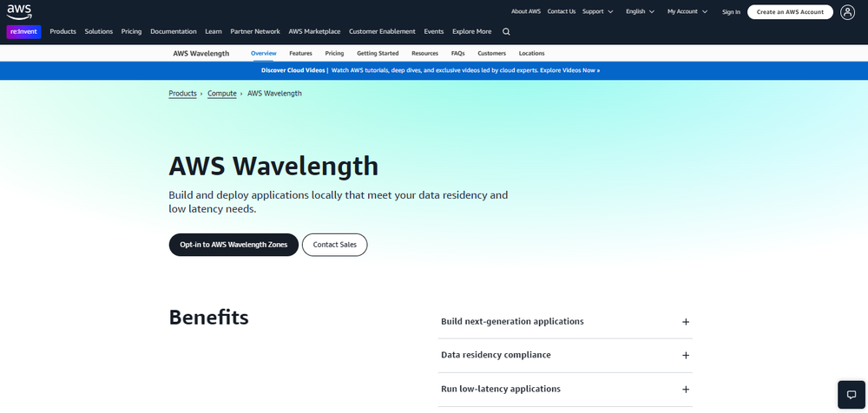The image size is (868, 413).
Task: Switch to the Resources tab
Action: [x=424, y=53]
